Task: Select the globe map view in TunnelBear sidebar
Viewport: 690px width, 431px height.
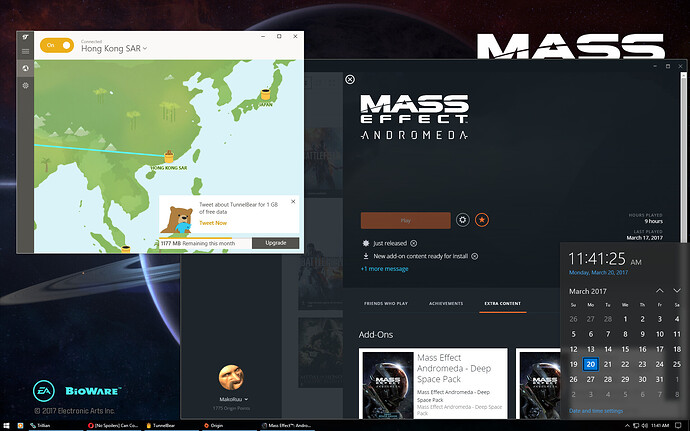Action: (x=26, y=68)
